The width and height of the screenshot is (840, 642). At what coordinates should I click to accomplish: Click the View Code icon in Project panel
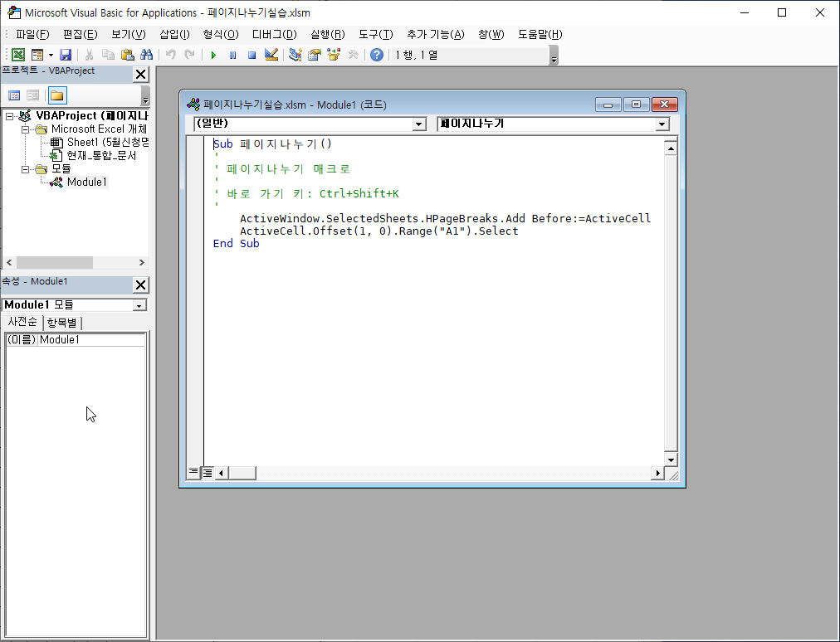pyautogui.click(x=14, y=95)
